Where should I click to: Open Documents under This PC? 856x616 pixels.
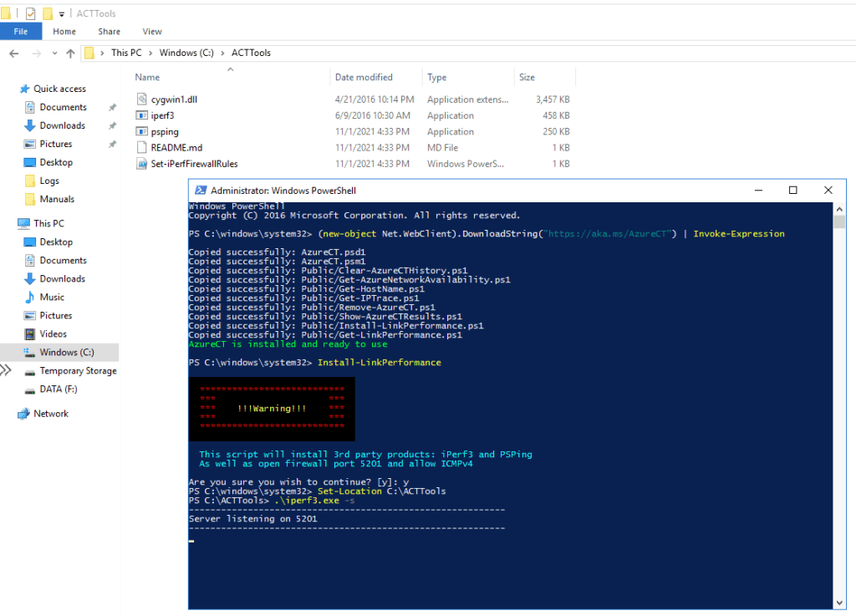coord(64,260)
